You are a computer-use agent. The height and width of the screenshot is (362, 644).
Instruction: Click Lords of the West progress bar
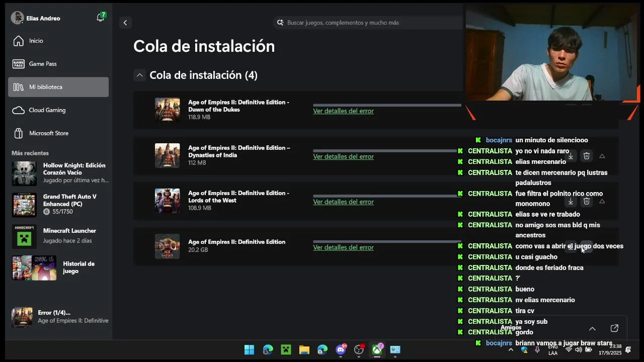tap(387, 196)
